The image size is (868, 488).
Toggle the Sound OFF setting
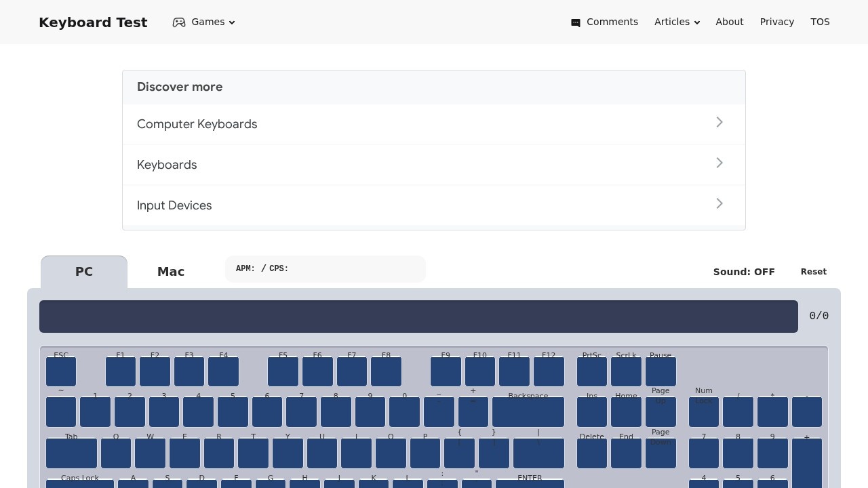(743, 272)
